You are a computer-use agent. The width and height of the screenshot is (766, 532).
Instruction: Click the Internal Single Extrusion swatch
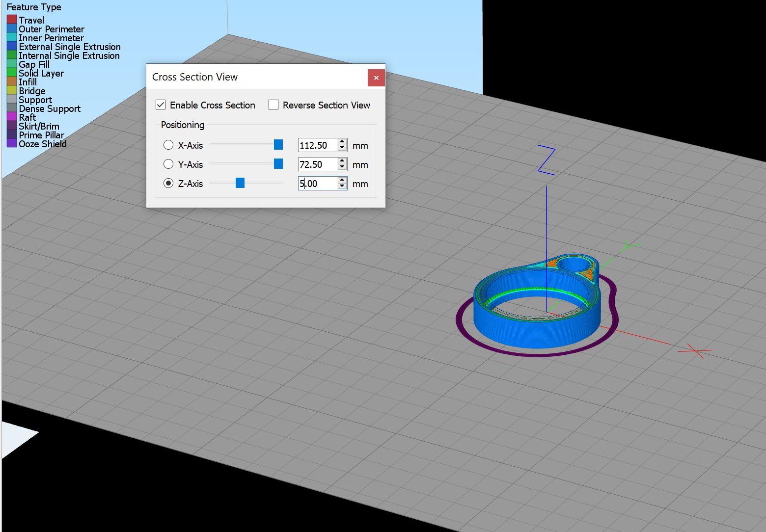pos(12,55)
